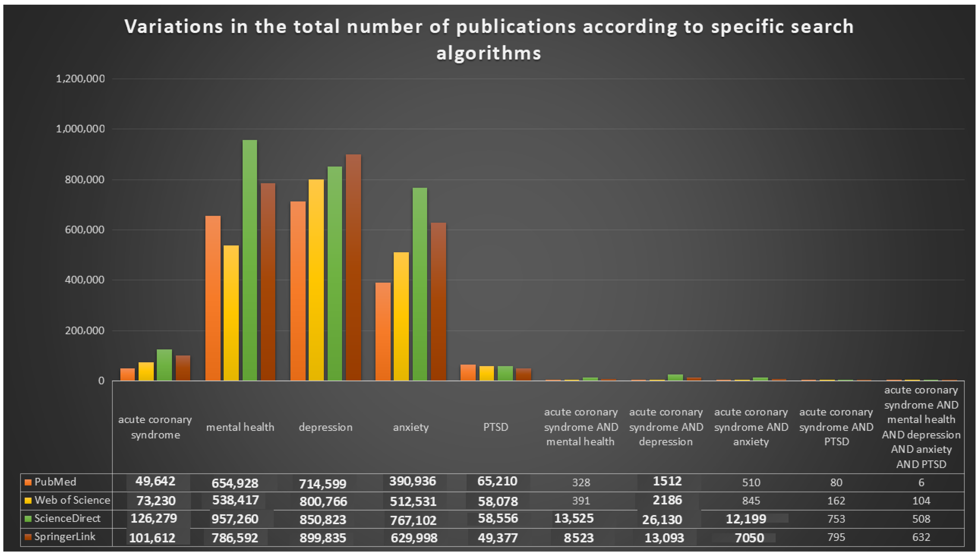Screen dimensions: 980x558
Task: Click the PubMed orange legend swatch
Action: [x=28, y=482]
